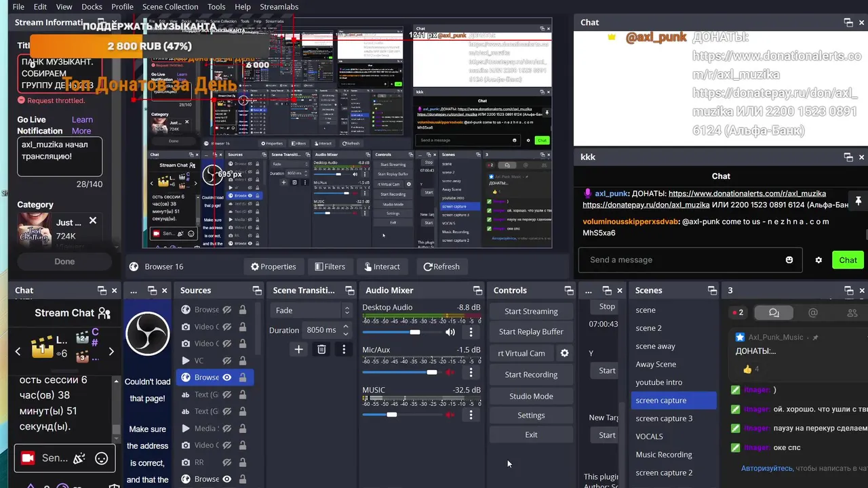Unmute the Mic/Aux speaker icon
The height and width of the screenshot is (488, 868).
point(450,373)
